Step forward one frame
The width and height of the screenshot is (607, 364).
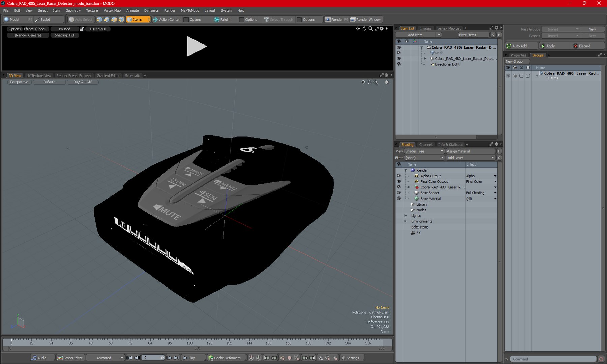pyautogui.click(x=169, y=358)
